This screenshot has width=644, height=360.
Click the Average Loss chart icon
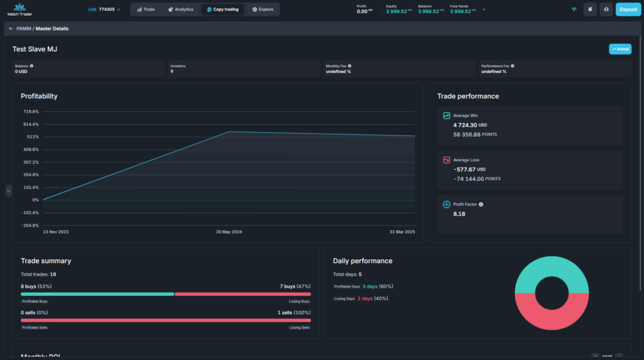447,160
